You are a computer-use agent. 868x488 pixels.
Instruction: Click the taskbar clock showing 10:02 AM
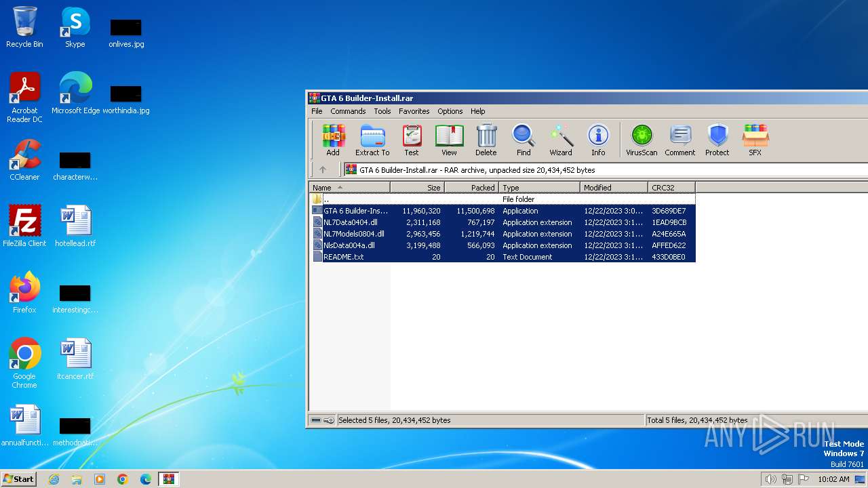[x=833, y=479]
